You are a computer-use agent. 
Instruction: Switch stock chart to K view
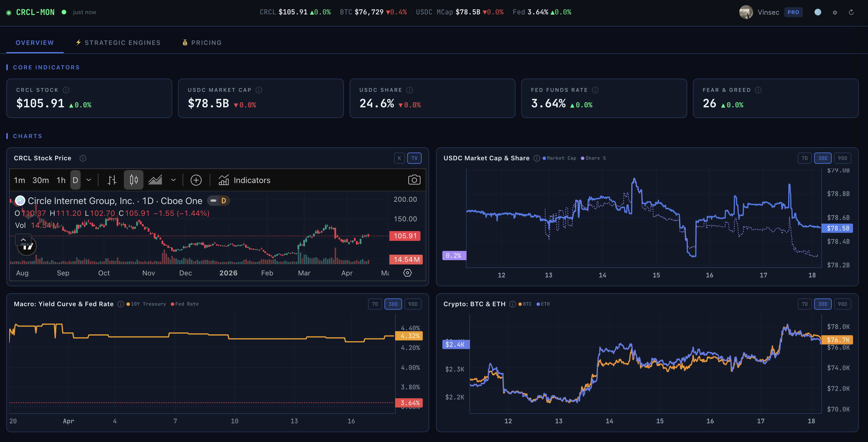[399, 158]
